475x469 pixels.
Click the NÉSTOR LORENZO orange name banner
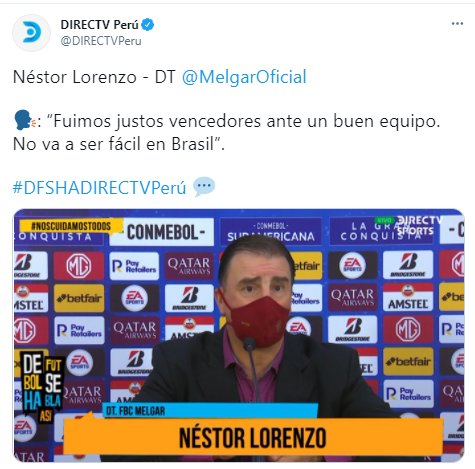pyautogui.click(x=253, y=437)
